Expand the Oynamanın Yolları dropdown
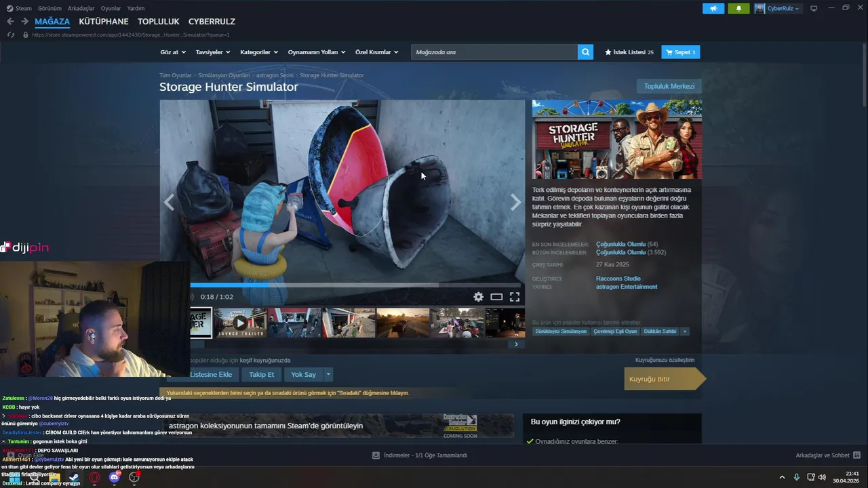 [317, 52]
